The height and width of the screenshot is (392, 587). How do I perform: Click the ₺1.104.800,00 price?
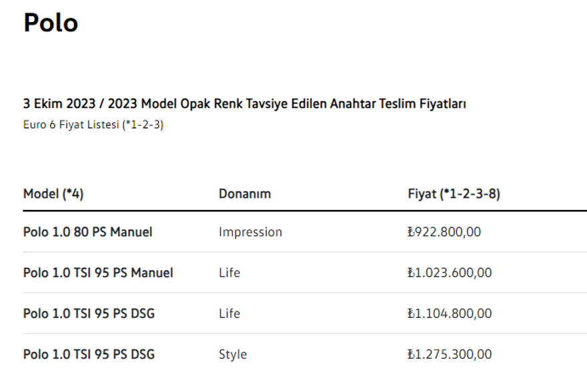449,313
